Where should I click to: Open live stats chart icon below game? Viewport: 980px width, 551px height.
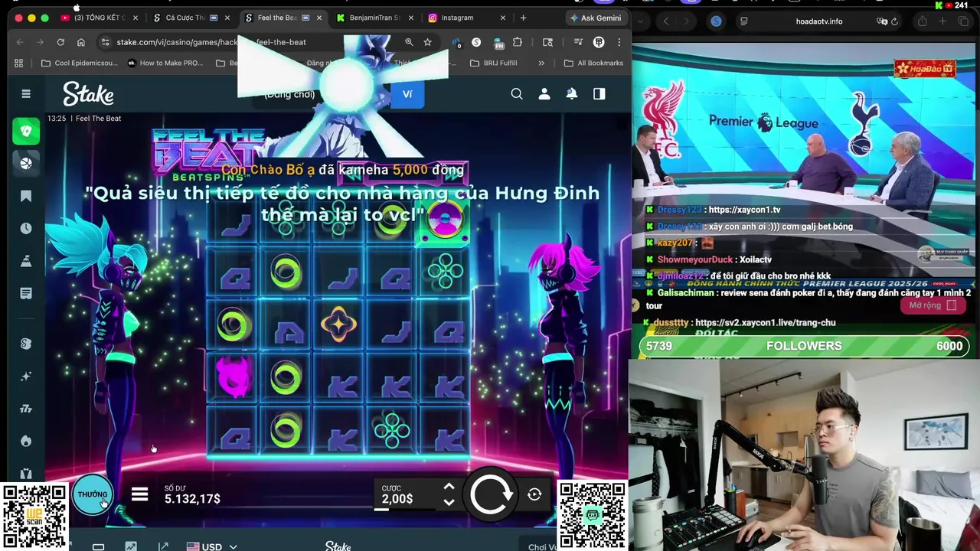[131, 546]
